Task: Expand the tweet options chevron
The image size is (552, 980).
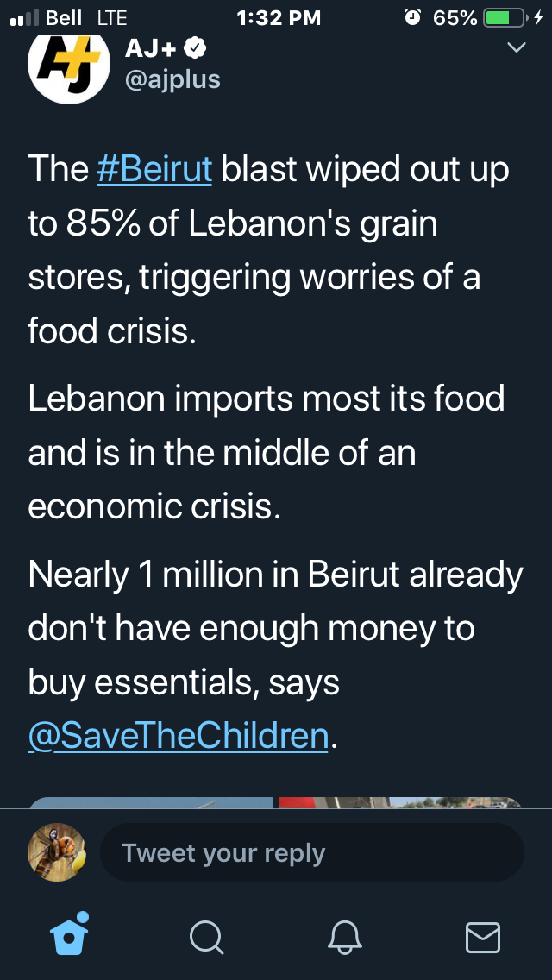Action: (x=516, y=47)
